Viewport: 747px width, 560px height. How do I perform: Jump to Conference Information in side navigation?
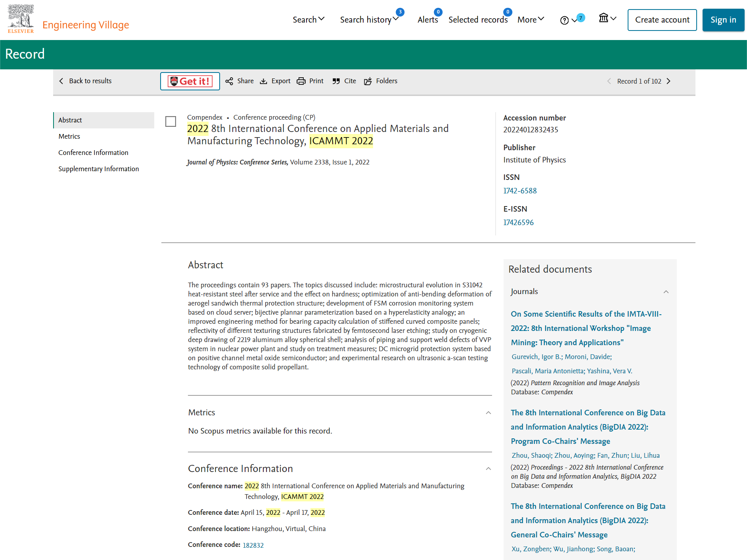tap(93, 153)
